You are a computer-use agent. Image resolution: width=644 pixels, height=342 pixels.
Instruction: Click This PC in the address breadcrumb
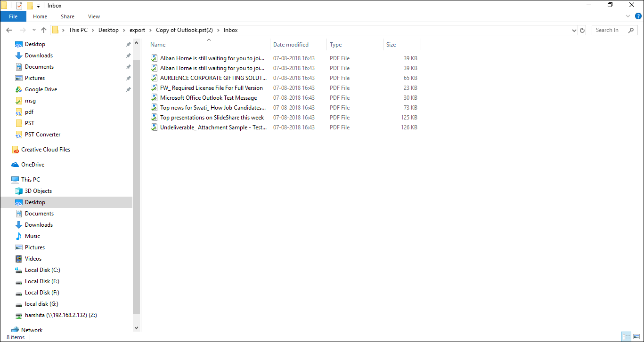click(78, 30)
